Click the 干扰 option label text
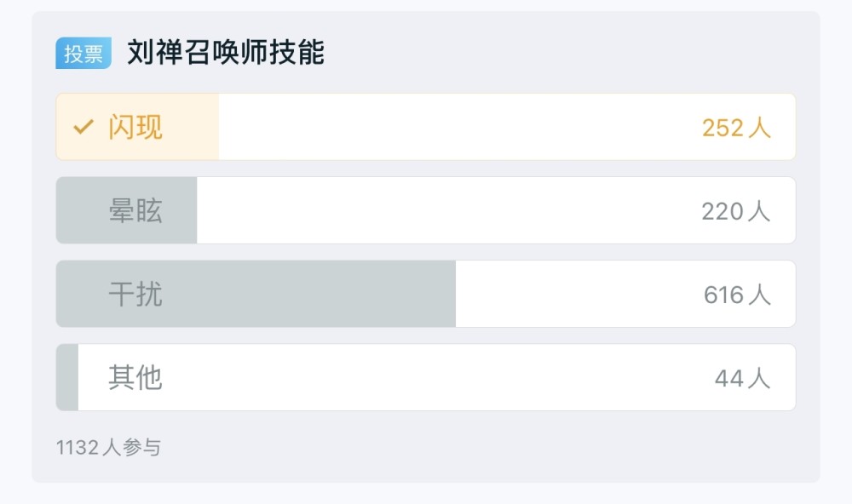852x504 pixels. click(x=135, y=295)
